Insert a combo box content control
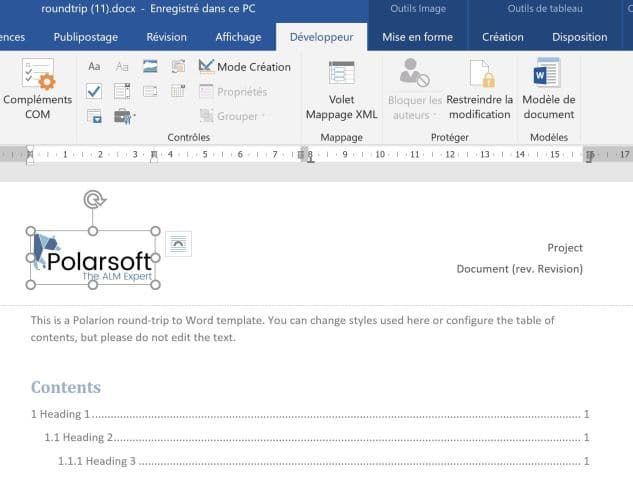Image resolution: width=633 pixels, height=480 pixels. click(x=122, y=91)
